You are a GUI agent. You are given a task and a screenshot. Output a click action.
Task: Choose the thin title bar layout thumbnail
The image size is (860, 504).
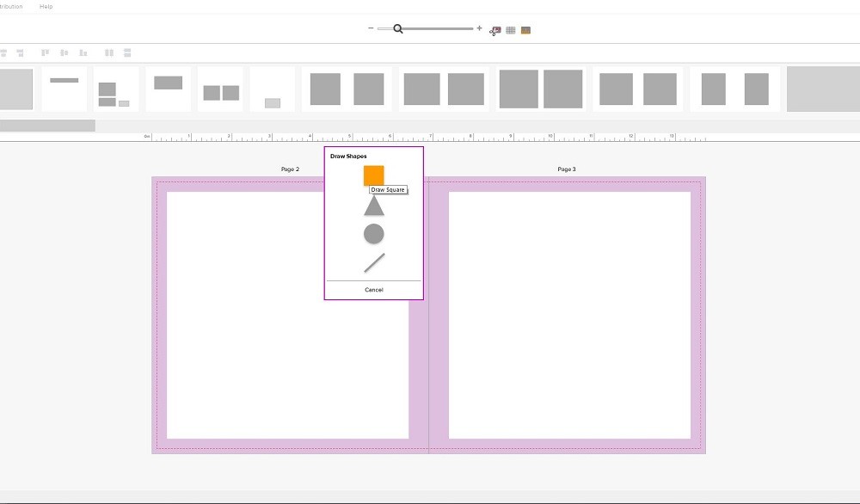(x=64, y=89)
